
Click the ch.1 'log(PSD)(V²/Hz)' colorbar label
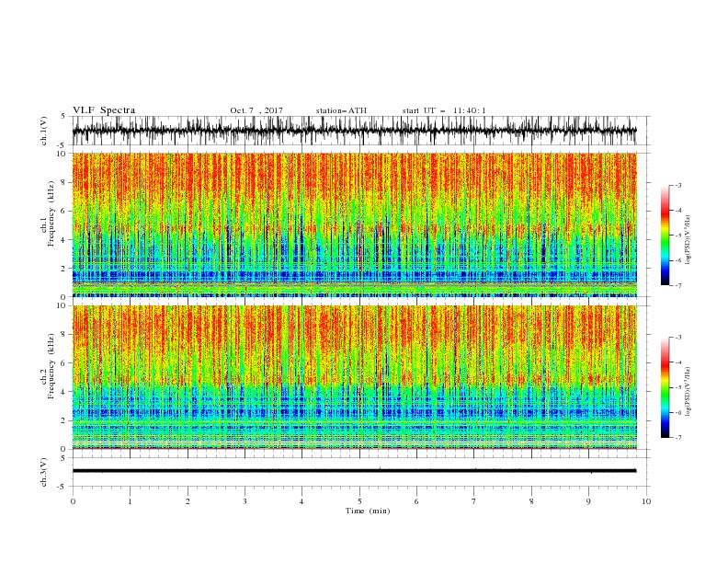tap(688, 240)
